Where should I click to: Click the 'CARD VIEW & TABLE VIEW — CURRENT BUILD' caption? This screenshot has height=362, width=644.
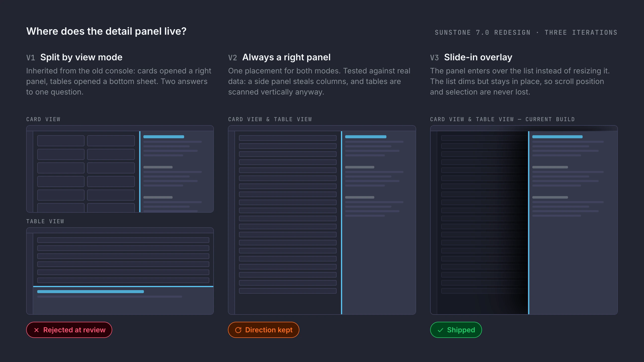tap(502, 119)
